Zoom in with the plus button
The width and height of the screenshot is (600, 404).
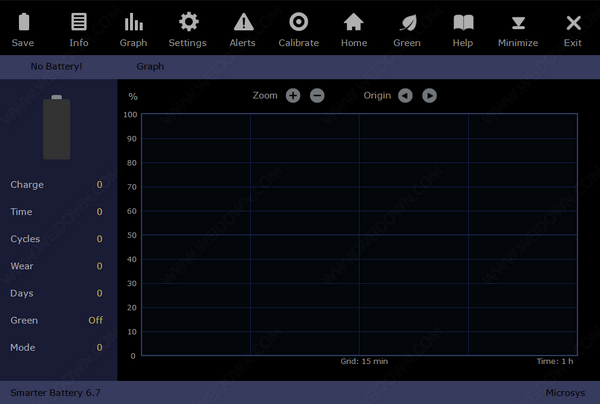(x=293, y=95)
